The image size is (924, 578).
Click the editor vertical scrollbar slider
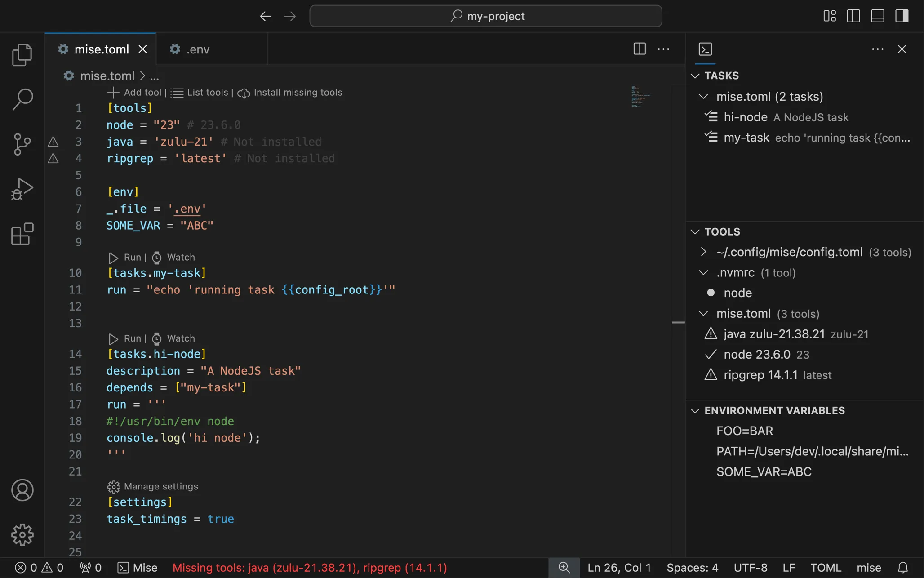678,322
